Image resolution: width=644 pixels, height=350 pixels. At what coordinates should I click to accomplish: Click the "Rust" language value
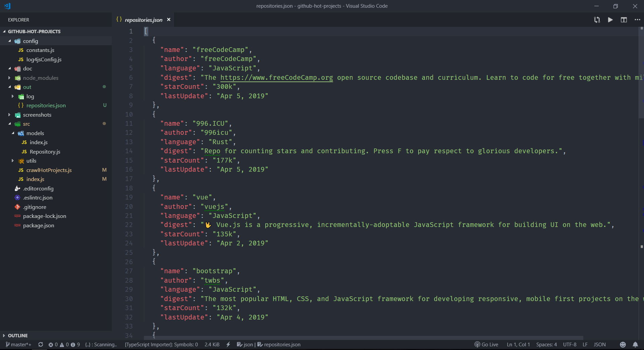coord(220,142)
